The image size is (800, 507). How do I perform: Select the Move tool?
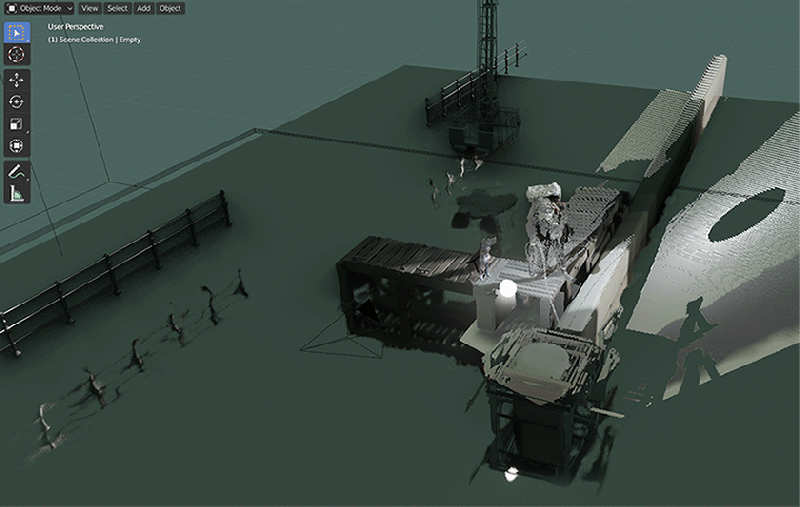[17, 80]
